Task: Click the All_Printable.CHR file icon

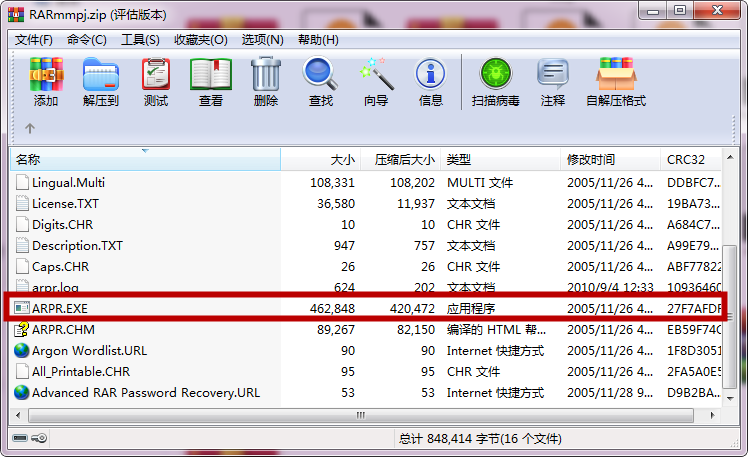Action: 21,371
